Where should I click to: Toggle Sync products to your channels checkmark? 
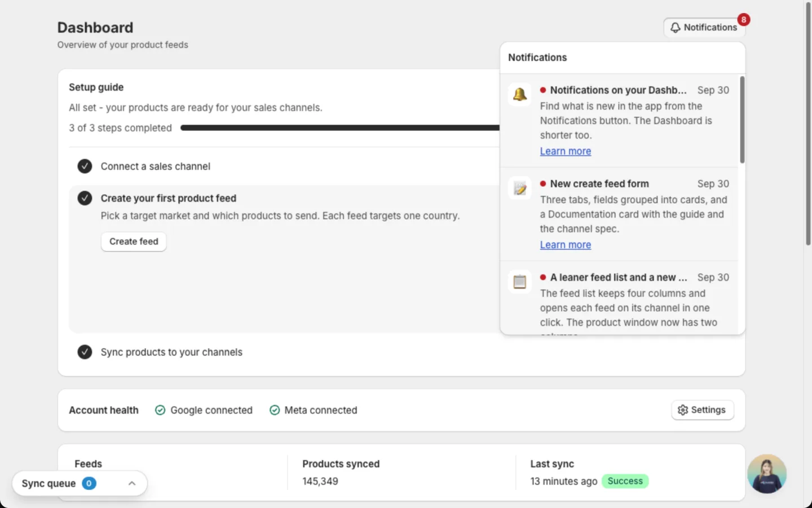point(85,352)
